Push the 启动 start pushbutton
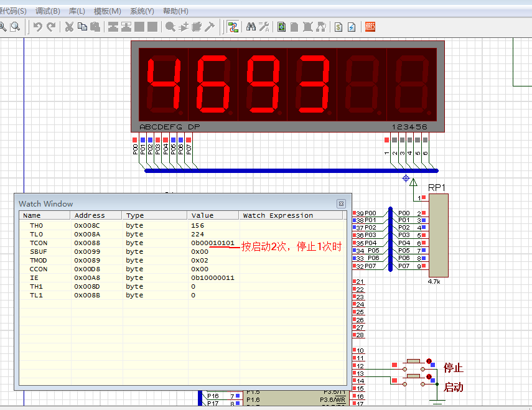The width and height of the screenshot is (532, 410). [x=414, y=376]
